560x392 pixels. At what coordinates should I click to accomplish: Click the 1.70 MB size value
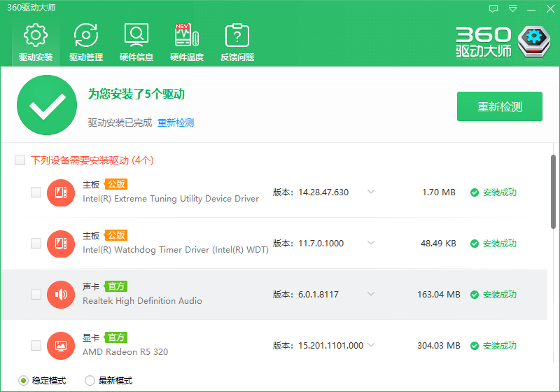[439, 192]
